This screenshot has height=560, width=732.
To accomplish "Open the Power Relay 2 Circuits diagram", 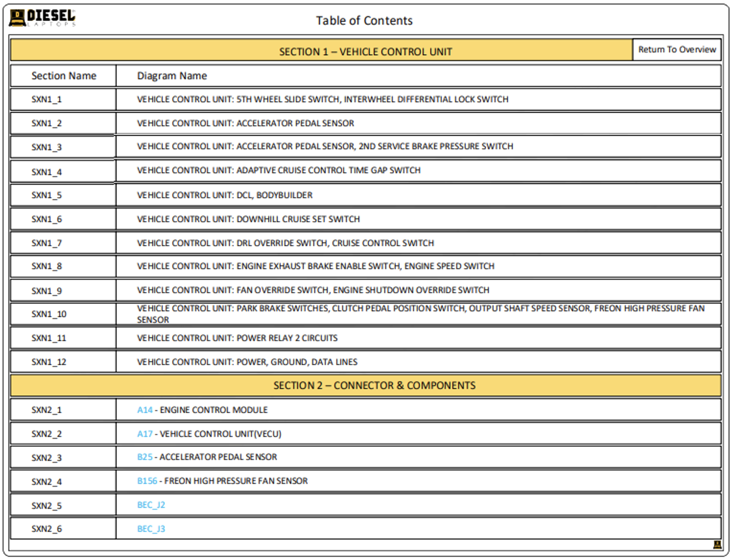I will point(238,338).
